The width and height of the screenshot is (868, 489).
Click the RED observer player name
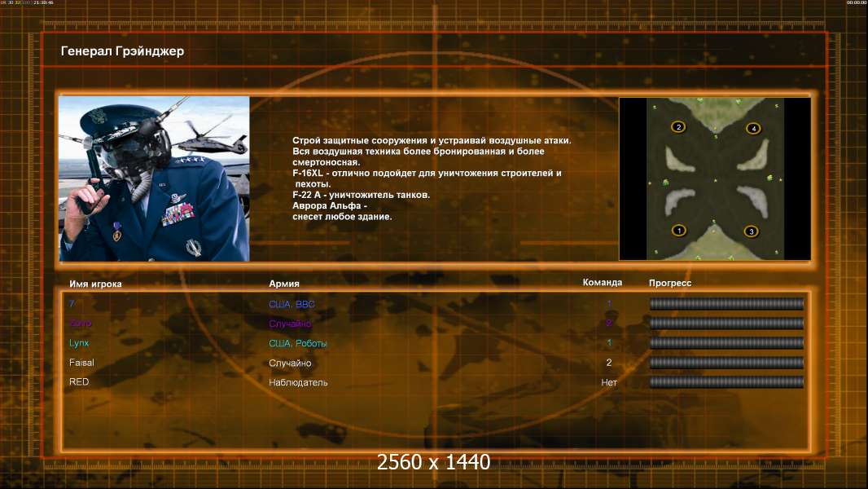pyautogui.click(x=79, y=381)
